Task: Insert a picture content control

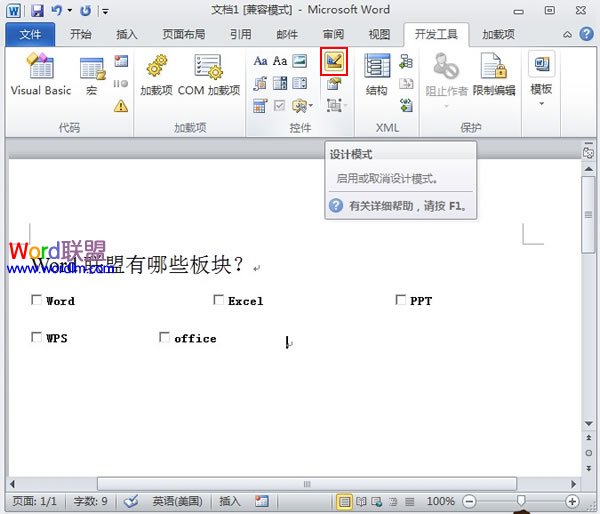Action: (x=300, y=61)
